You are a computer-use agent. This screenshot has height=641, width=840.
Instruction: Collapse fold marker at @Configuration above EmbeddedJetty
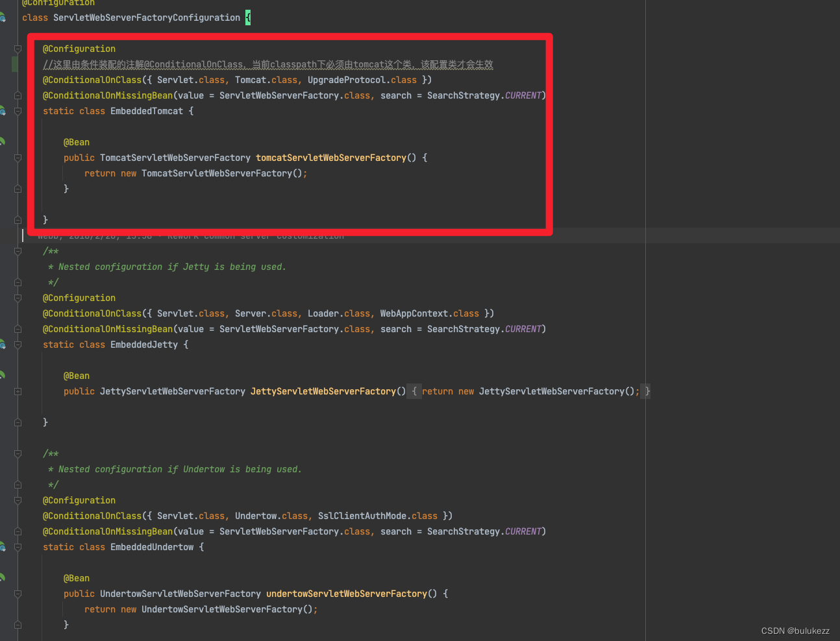pyautogui.click(x=18, y=298)
